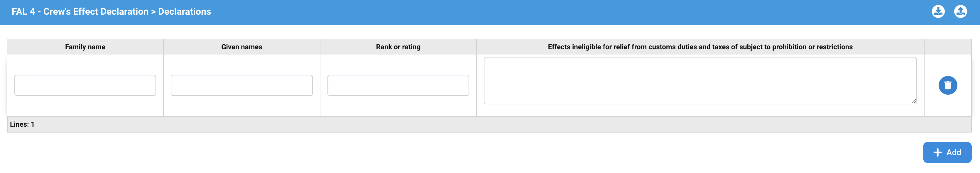Click the FAL 4 - Crew's Effect Declaration title

[x=80, y=11]
